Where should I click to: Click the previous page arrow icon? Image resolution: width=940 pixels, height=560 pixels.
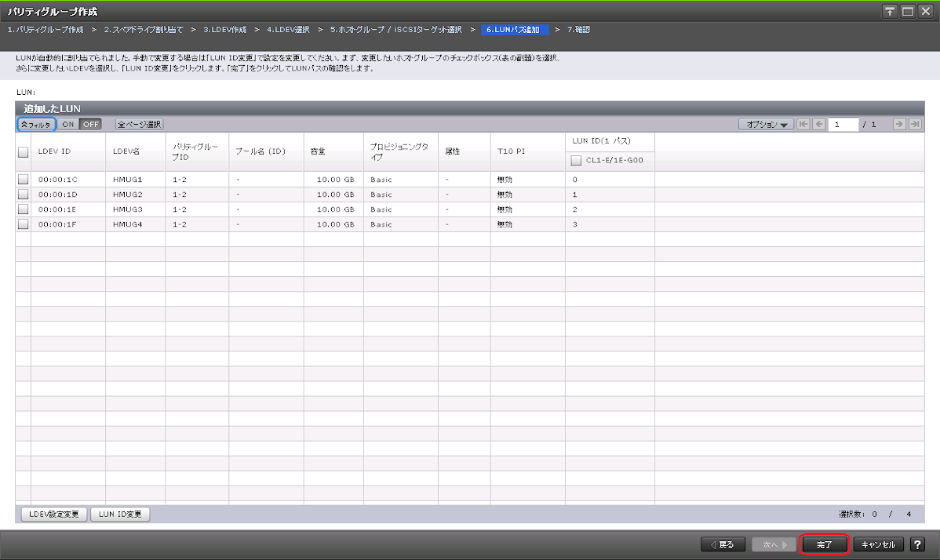[818, 124]
